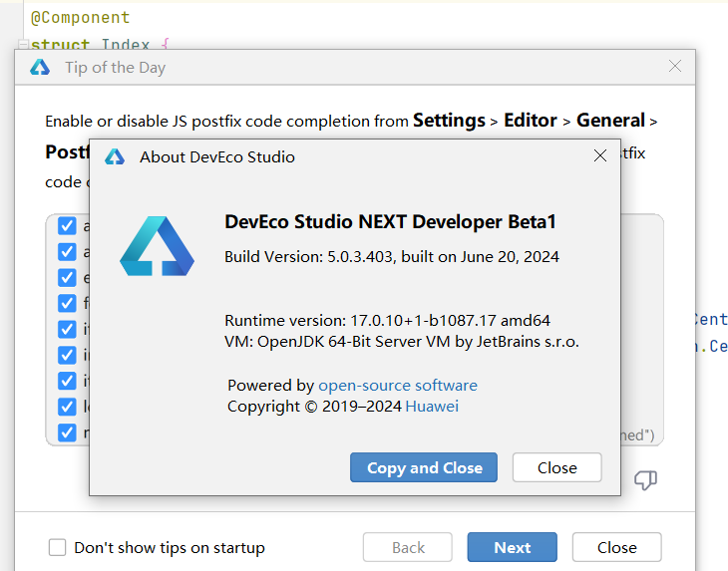Enable Don't show tips on startup
The height and width of the screenshot is (571, 728).
(x=57, y=547)
